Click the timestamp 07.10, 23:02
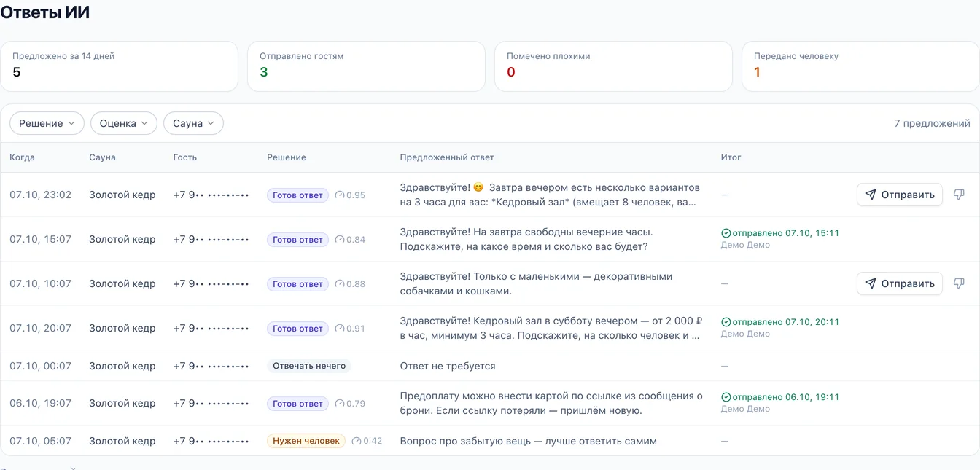 [x=41, y=195]
